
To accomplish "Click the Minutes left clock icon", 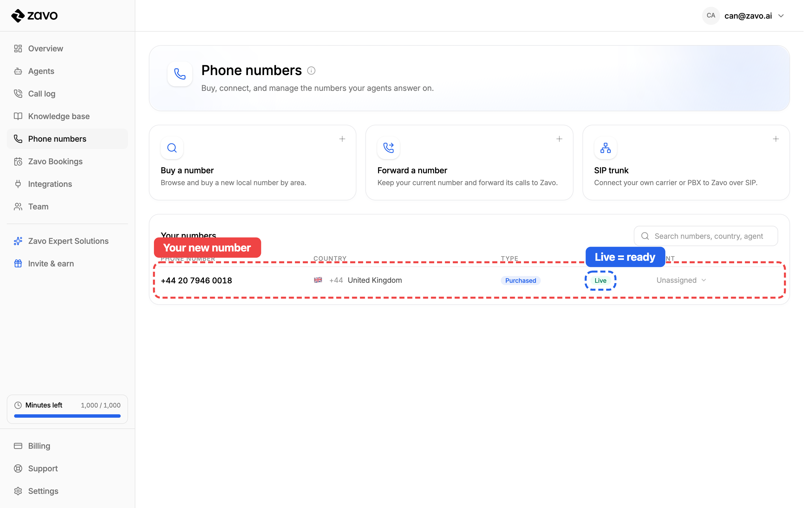I will [x=18, y=405].
